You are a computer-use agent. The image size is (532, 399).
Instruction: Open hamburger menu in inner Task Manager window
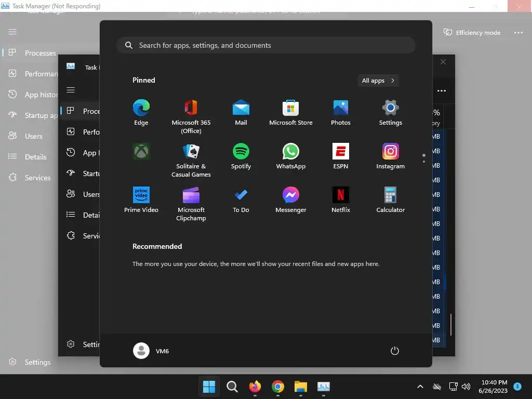click(71, 90)
